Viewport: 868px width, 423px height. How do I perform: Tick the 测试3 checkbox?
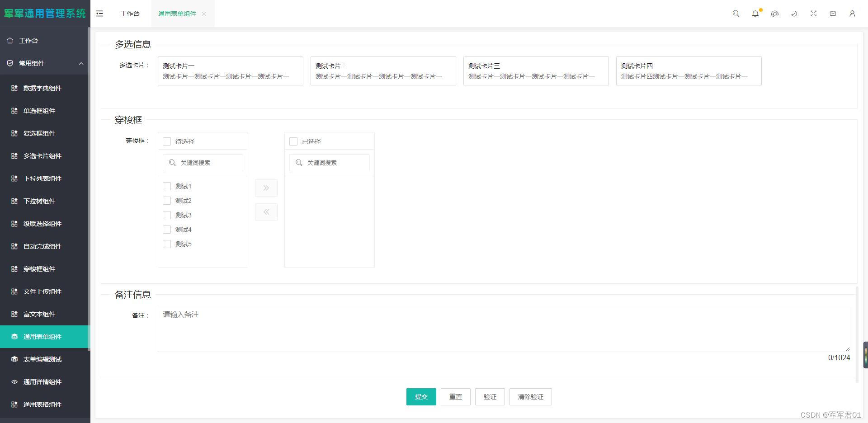tap(167, 215)
